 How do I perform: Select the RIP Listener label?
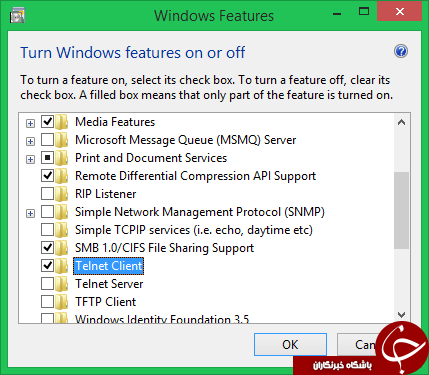click(106, 194)
